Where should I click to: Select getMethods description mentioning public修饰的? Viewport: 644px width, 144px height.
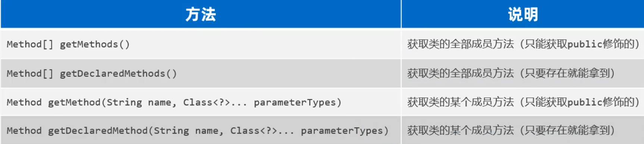[523, 44]
